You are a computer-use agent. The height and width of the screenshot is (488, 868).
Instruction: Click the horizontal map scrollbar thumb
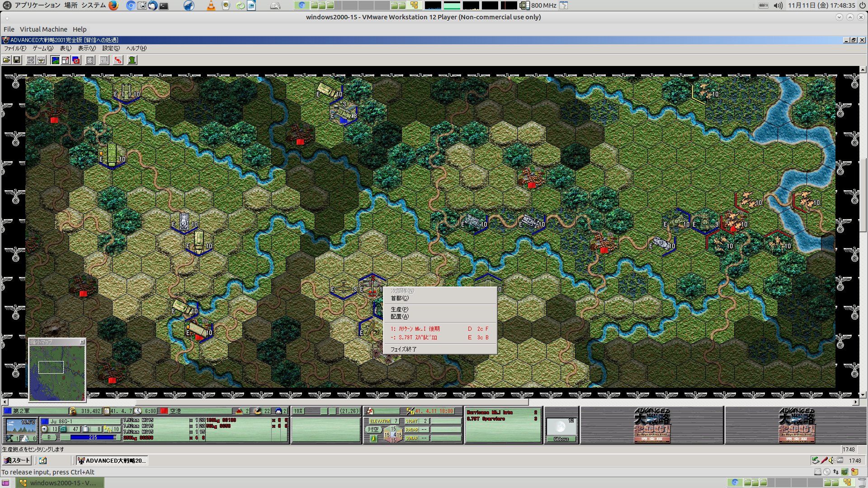click(332, 402)
